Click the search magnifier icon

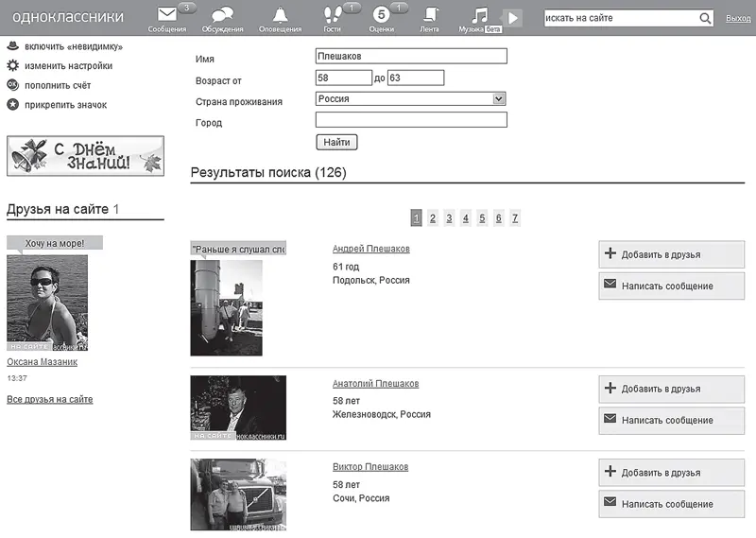click(705, 18)
